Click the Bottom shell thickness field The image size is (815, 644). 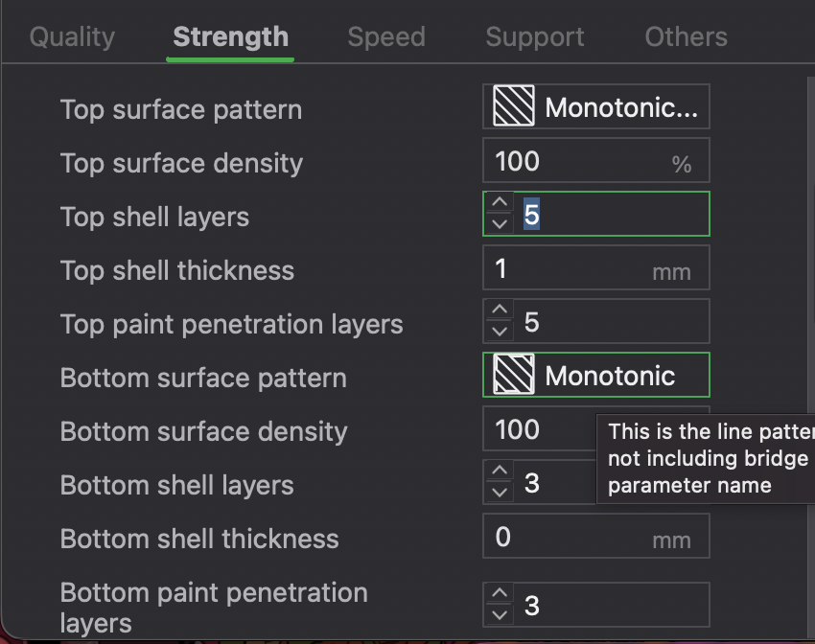(x=566, y=537)
